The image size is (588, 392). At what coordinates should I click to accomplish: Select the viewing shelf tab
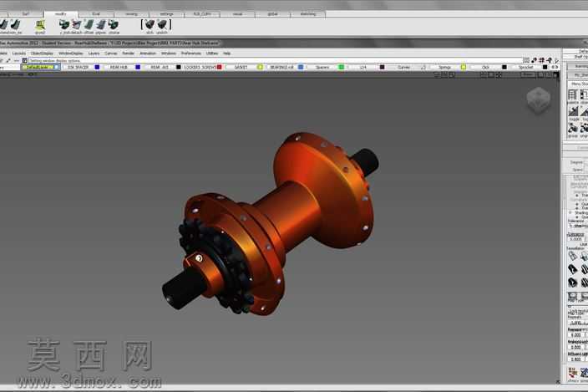131,14
